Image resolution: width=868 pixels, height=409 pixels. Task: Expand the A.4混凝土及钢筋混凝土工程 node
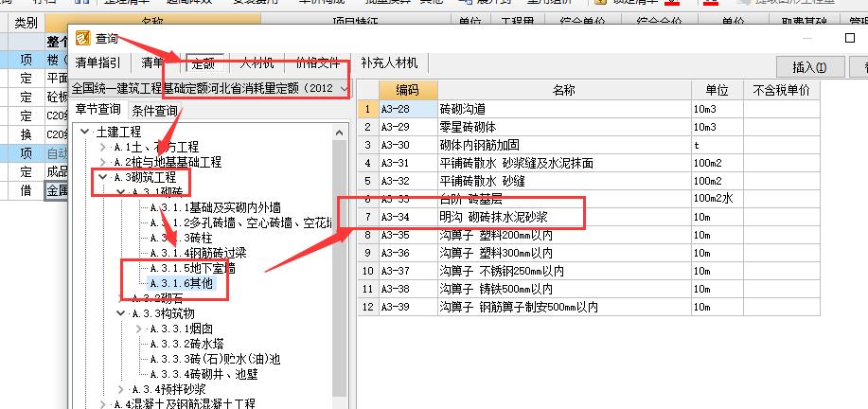(x=103, y=404)
